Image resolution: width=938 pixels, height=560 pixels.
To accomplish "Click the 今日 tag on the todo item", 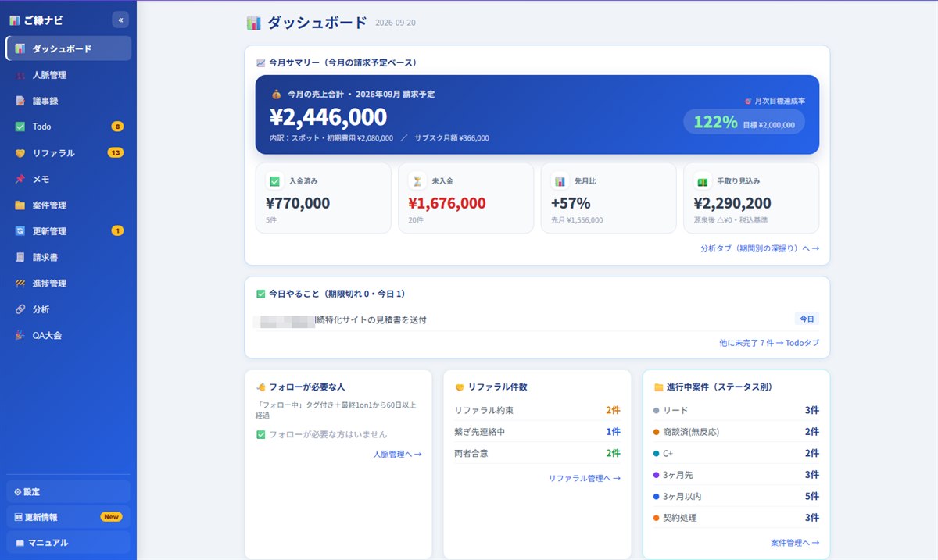I will [807, 319].
